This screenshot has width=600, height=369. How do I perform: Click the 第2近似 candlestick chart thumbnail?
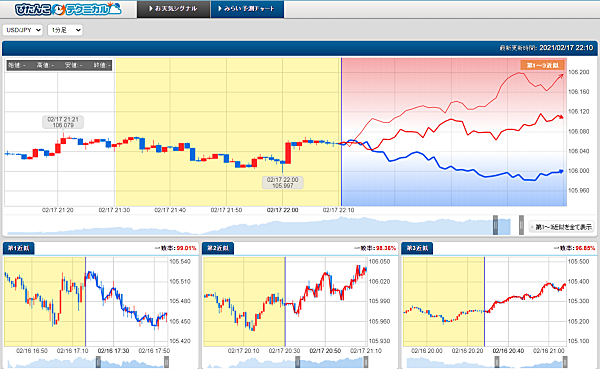coord(285,302)
